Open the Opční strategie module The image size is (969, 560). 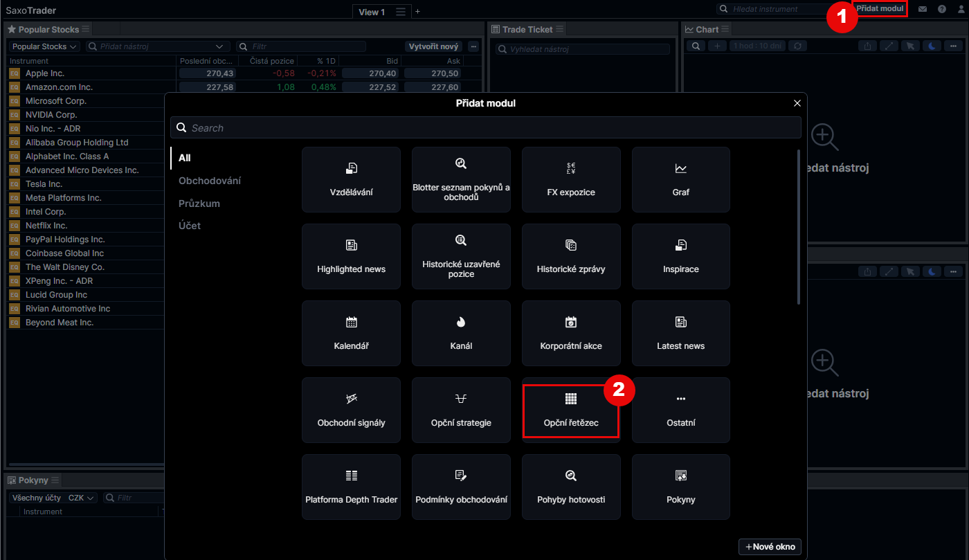[461, 410]
